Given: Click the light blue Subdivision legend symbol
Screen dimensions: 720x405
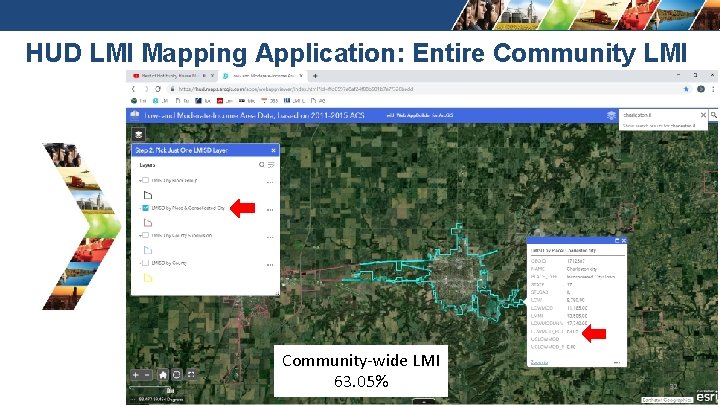Looking at the screenshot, I should [x=147, y=250].
